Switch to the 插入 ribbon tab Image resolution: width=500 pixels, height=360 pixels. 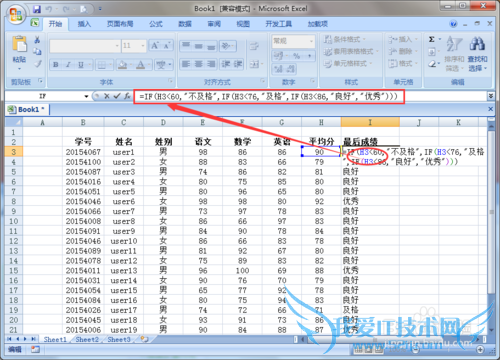[x=84, y=24]
